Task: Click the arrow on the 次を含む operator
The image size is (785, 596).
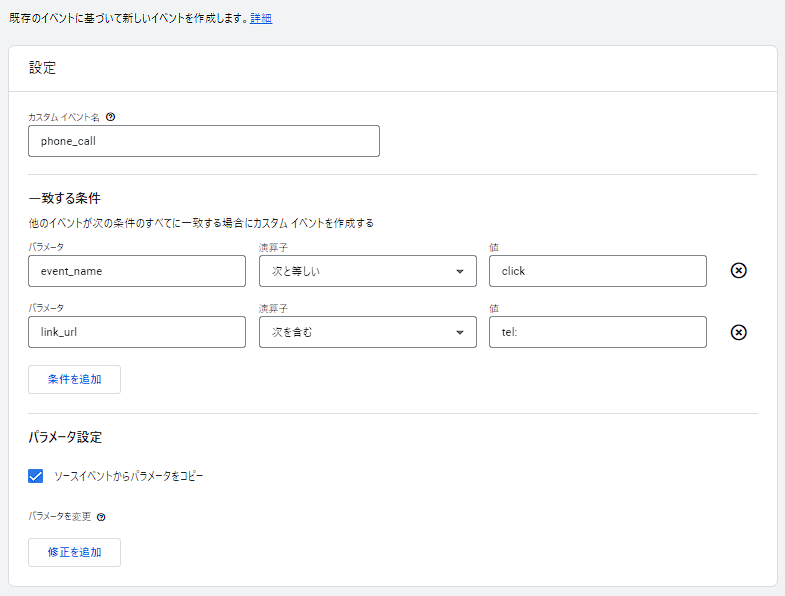Action: click(x=459, y=333)
